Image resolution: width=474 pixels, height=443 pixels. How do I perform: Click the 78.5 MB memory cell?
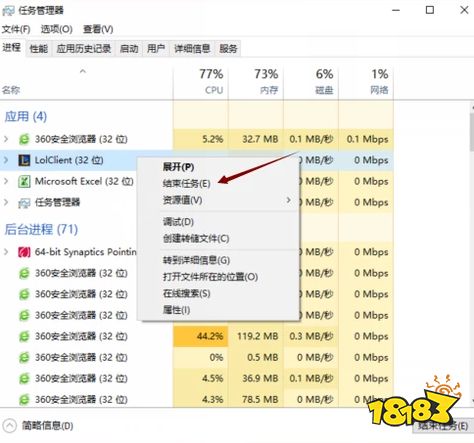pos(256,399)
